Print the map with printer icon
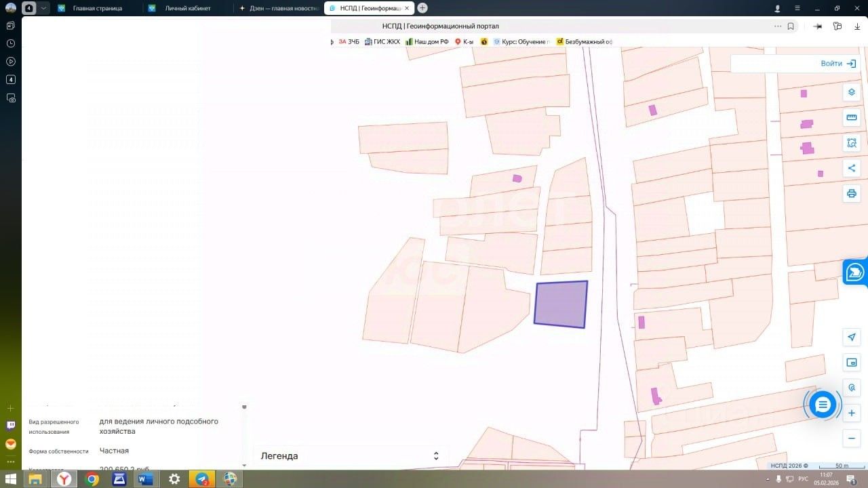Image resolution: width=868 pixels, height=488 pixels. click(x=852, y=194)
